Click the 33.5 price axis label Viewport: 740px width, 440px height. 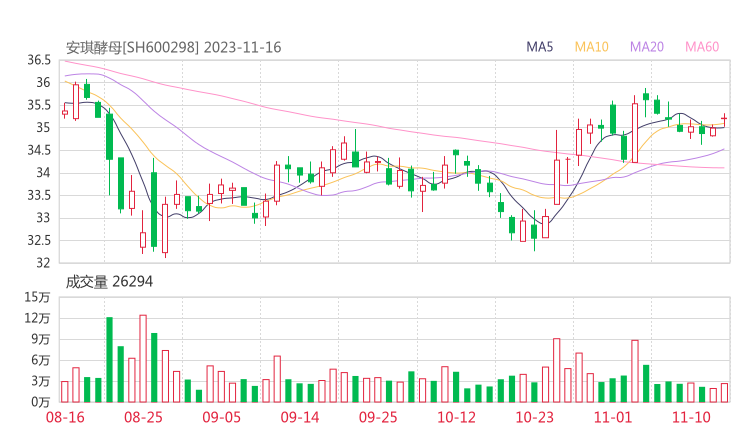click(x=39, y=195)
